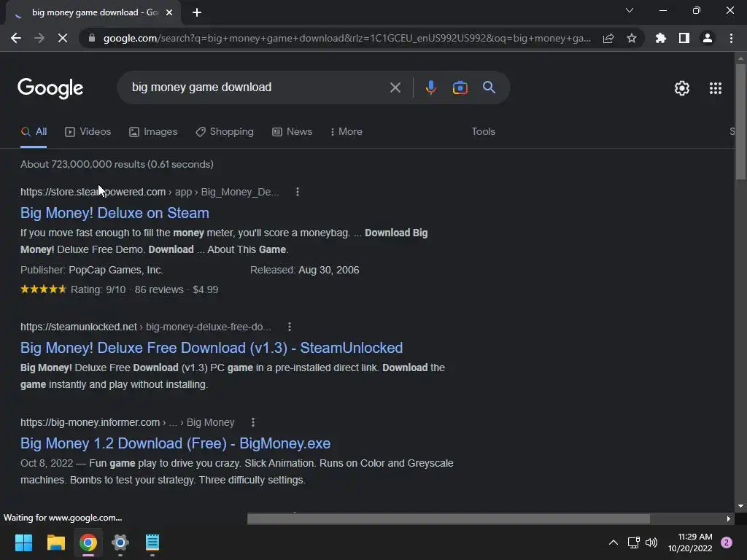Show hidden system tray icons
Screen dimensions: 747x560
pos(614,542)
